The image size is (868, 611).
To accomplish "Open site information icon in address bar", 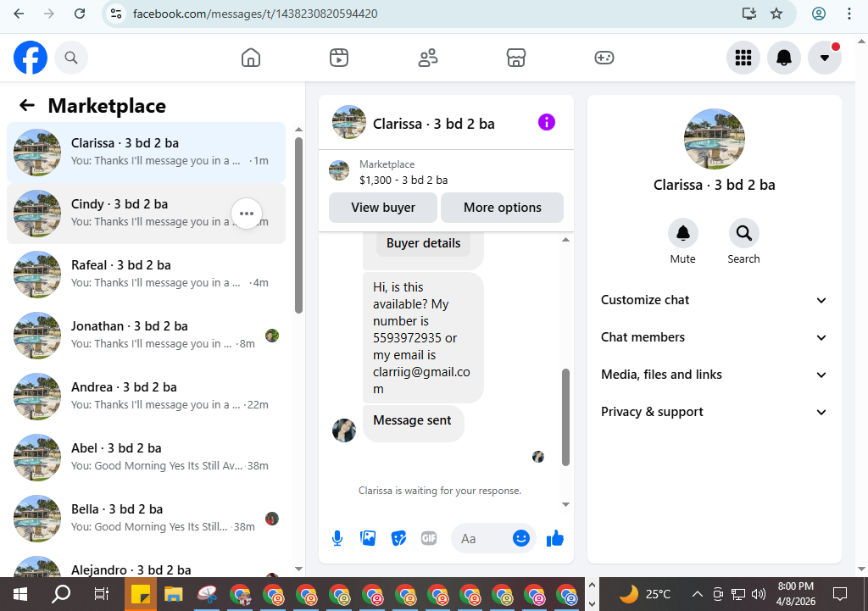I will coord(115,14).
